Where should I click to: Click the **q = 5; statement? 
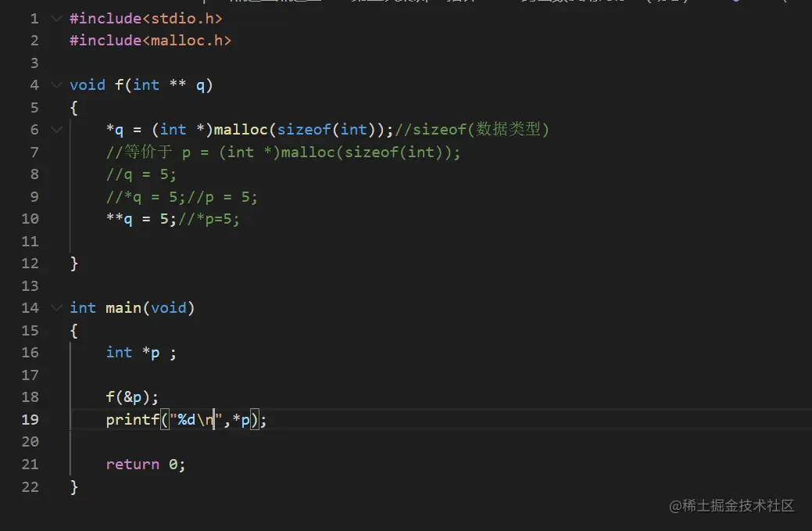tap(141, 219)
